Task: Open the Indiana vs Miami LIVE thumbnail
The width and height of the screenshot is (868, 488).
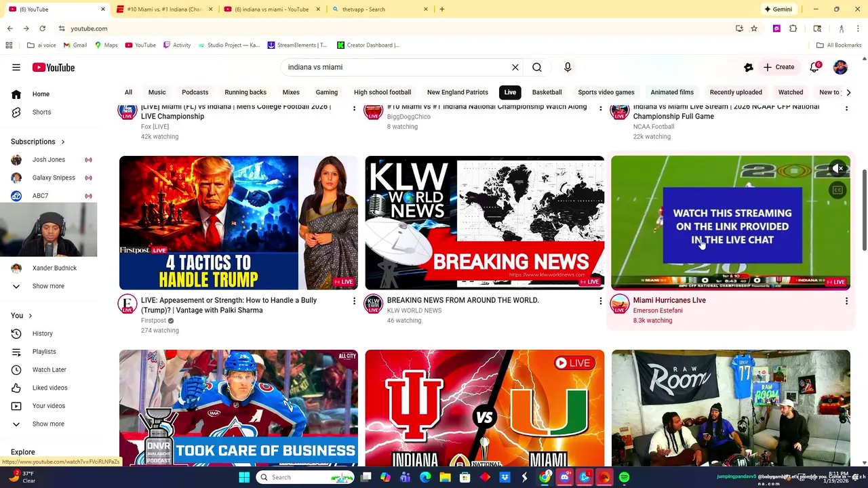Action: pos(484,408)
